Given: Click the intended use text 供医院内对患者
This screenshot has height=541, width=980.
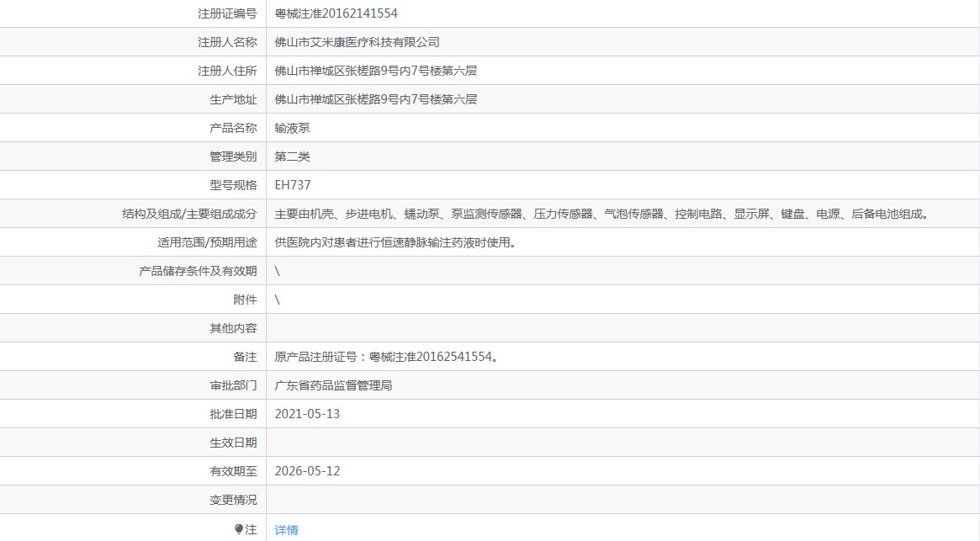Looking at the screenshot, I should [x=397, y=242].
